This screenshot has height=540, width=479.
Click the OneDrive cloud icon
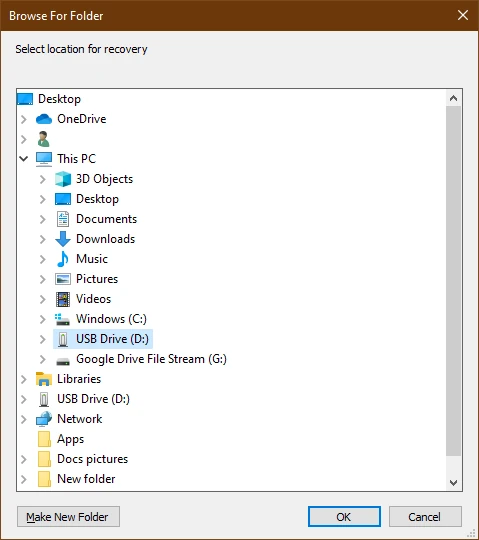click(44, 119)
